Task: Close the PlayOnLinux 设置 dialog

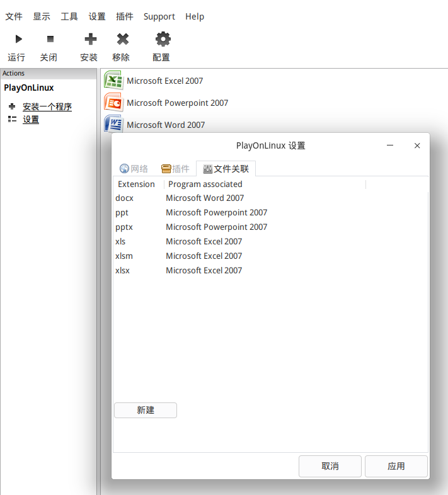Action: coord(417,145)
